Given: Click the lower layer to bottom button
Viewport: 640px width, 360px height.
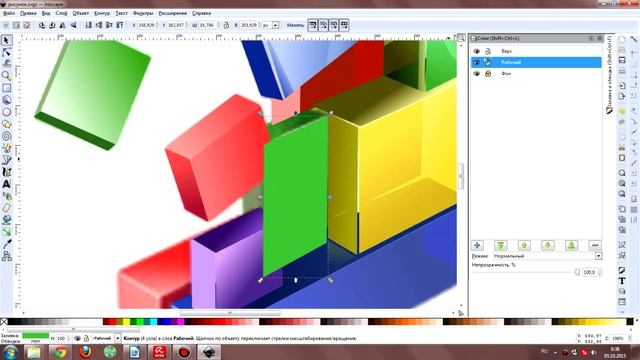Looking at the screenshot, I should pos(571,245).
